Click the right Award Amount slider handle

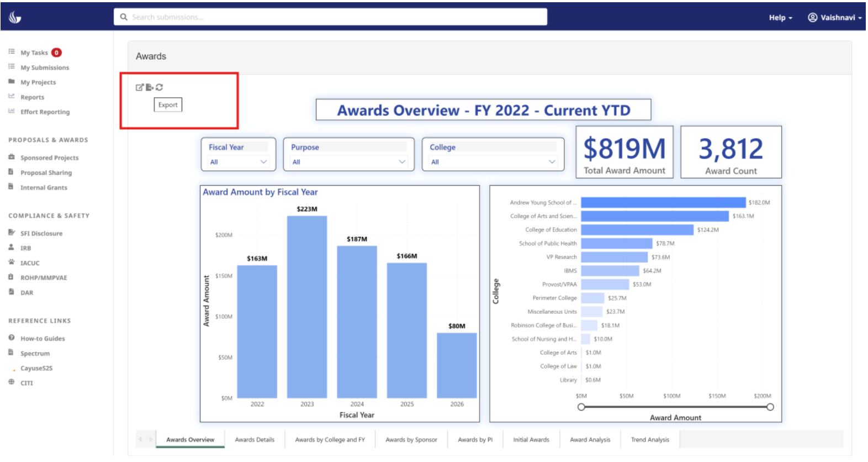coord(770,407)
